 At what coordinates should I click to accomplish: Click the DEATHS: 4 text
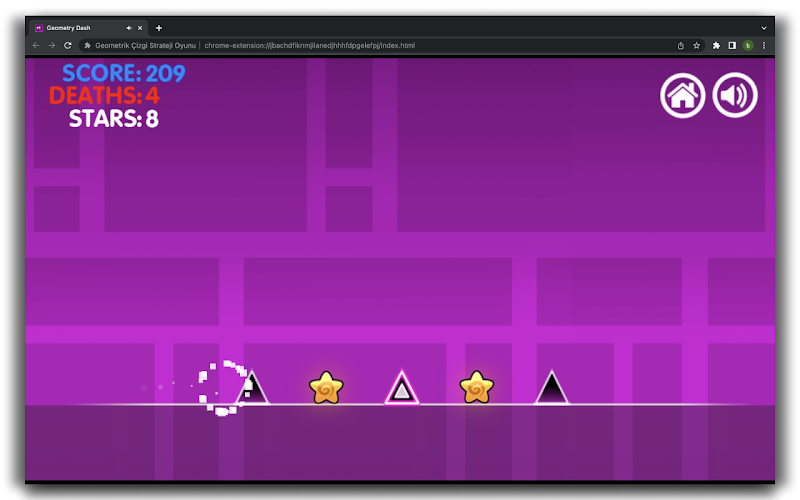[x=104, y=96]
